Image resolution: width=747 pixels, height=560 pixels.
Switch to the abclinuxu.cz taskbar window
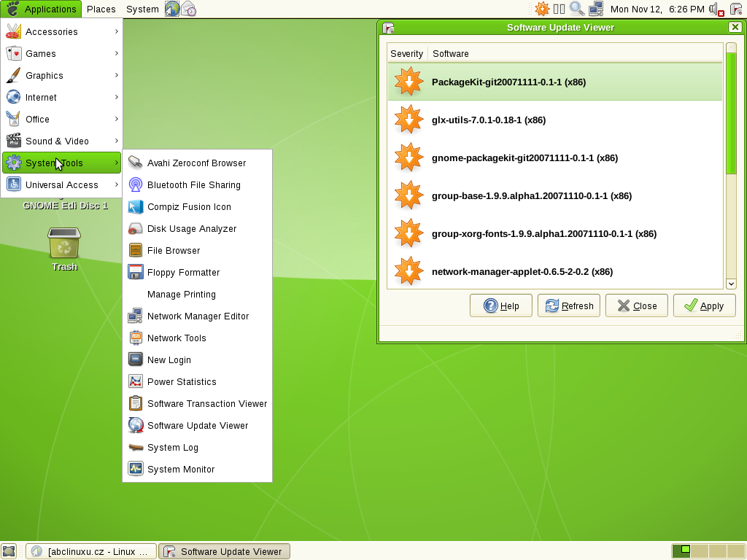tap(91, 551)
